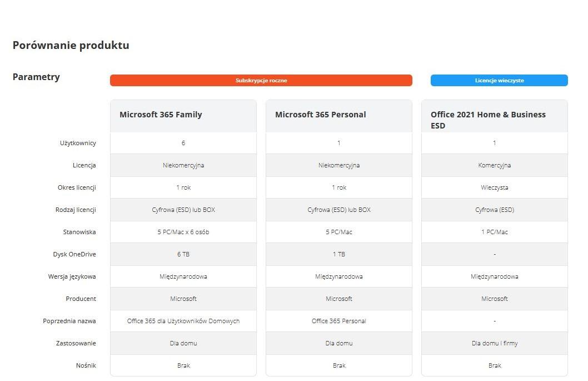Select the Komercyjna license cell
This screenshot has width=588, height=381.
coord(495,165)
